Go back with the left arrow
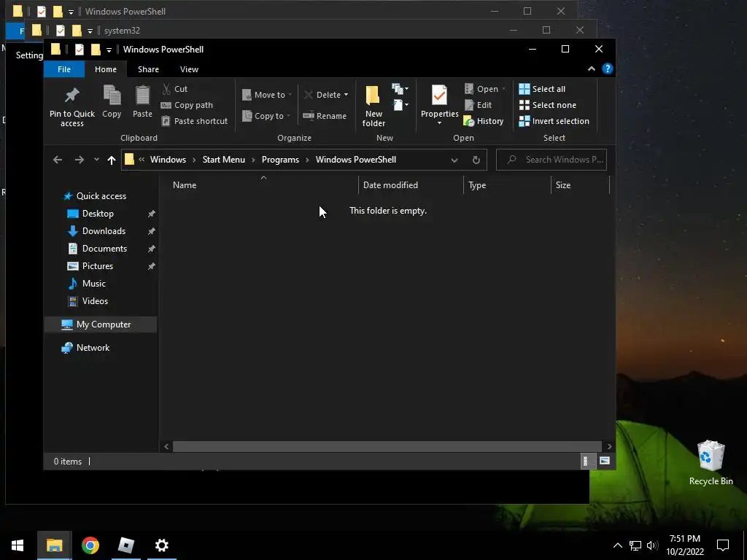The image size is (747, 560). point(58,160)
